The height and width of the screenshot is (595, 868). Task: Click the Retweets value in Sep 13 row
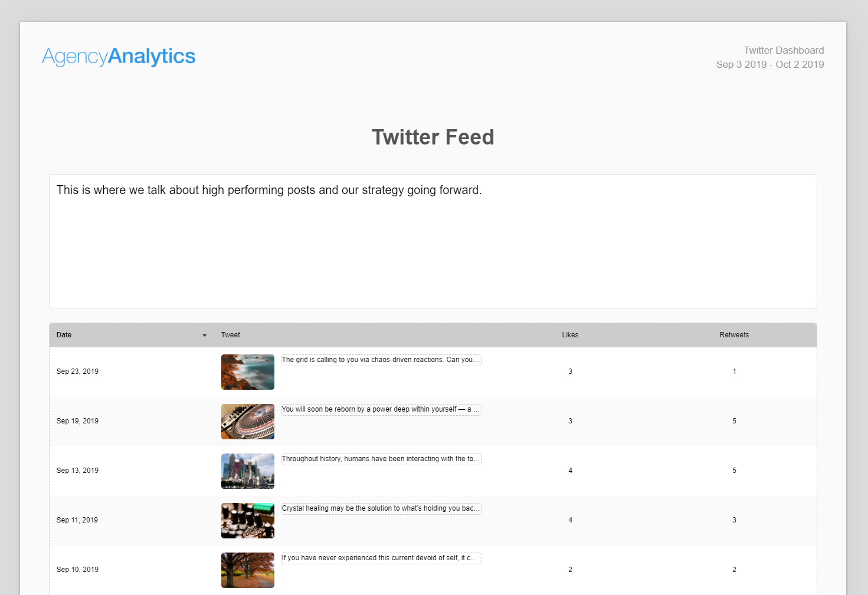pyautogui.click(x=734, y=471)
